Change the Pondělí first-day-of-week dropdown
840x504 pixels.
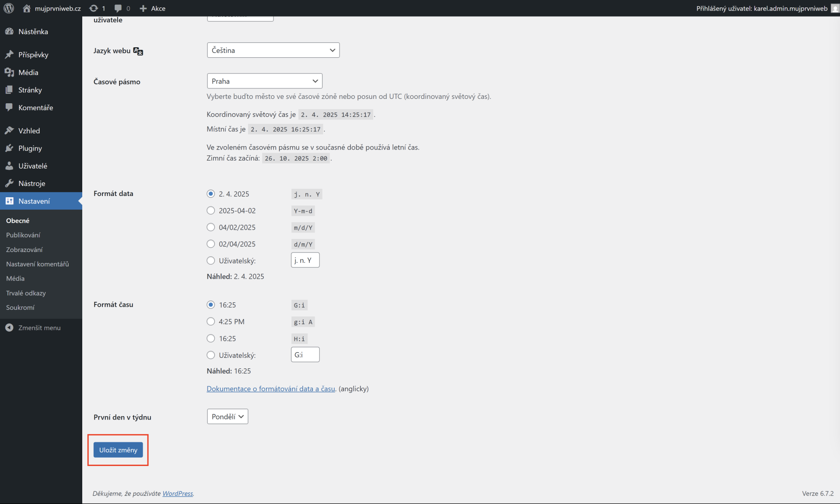pos(227,416)
